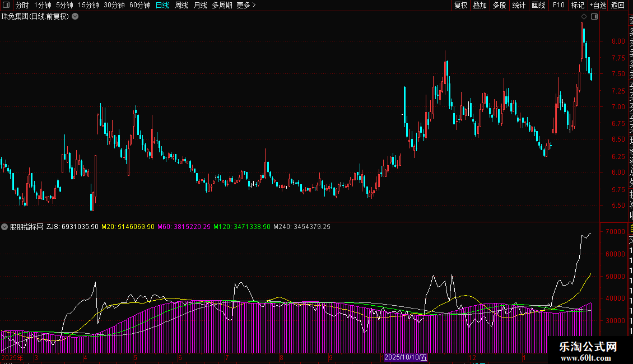This screenshot has height=364, width=633.
Task: Open dropdown beside 珠免集团 chart title
Action: click(75, 17)
